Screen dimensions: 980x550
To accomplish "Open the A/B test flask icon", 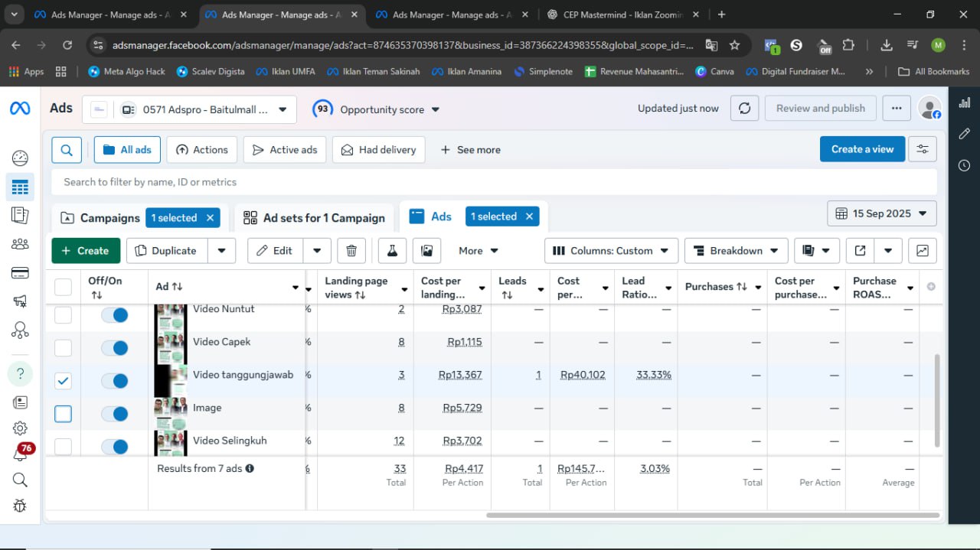I will pyautogui.click(x=392, y=251).
